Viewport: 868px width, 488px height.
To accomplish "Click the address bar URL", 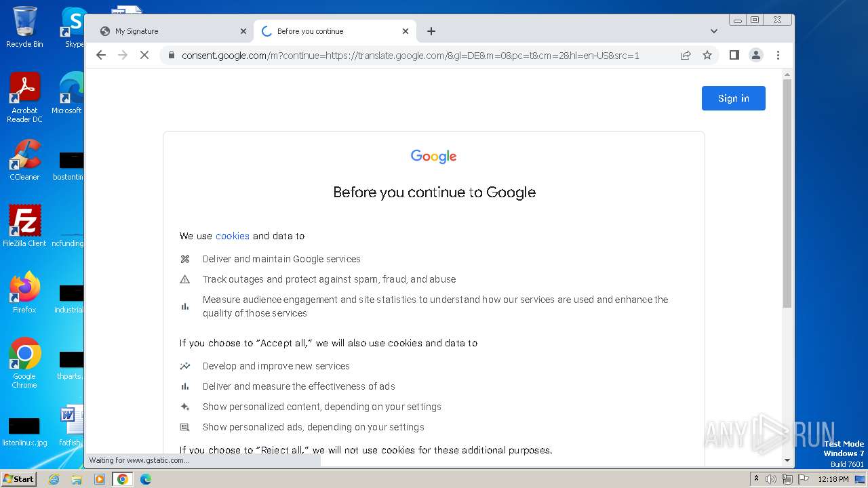I will click(410, 56).
